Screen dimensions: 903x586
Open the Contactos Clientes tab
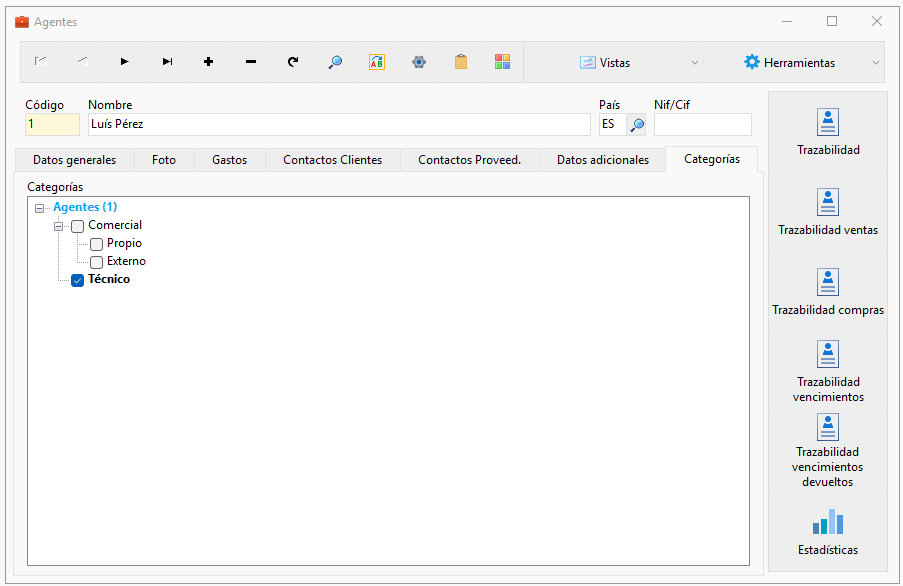pyautogui.click(x=332, y=160)
